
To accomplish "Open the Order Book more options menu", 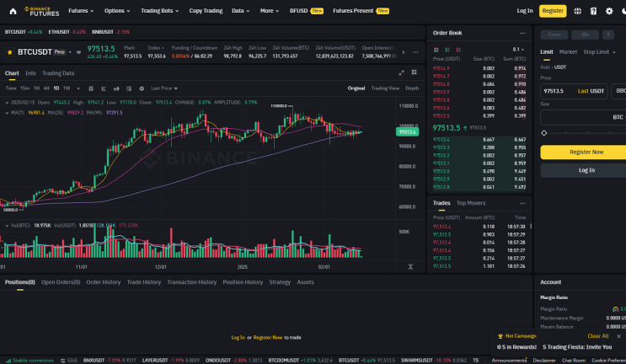I will pyautogui.click(x=522, y=33).
